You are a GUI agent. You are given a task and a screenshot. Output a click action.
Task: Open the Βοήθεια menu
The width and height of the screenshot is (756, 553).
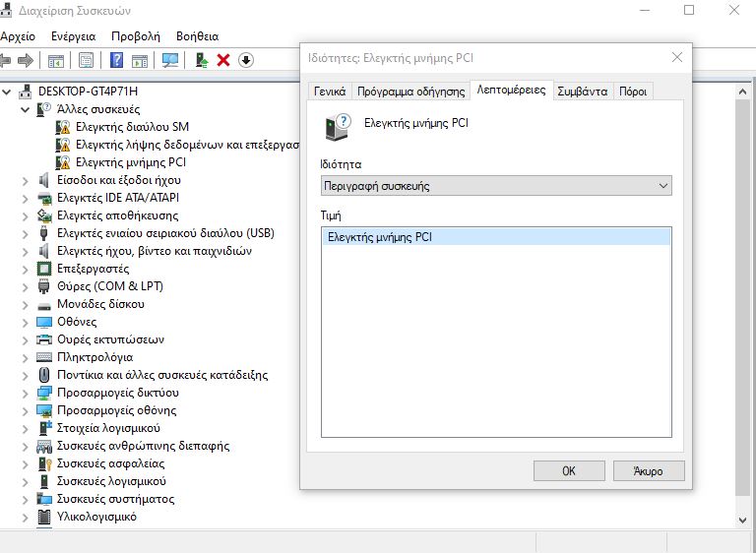tap(197, 36)
